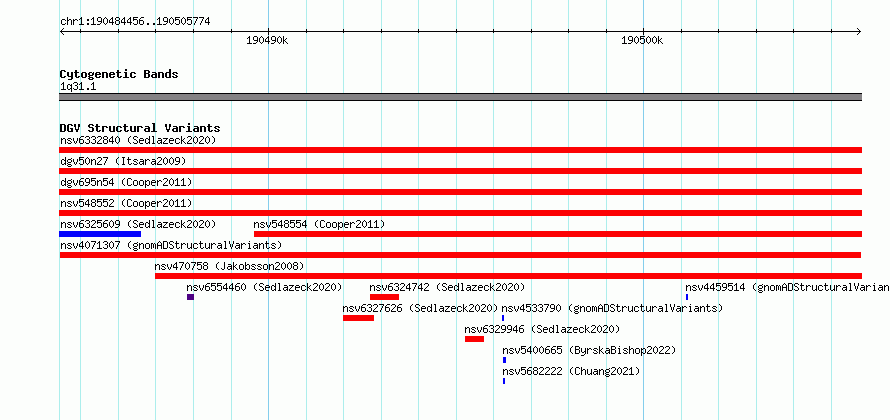Open the dgv50n27 (Itsara2009) variant label
This screenshot has height=420, width=890.
pyautogui.click(x=123, y=161)
